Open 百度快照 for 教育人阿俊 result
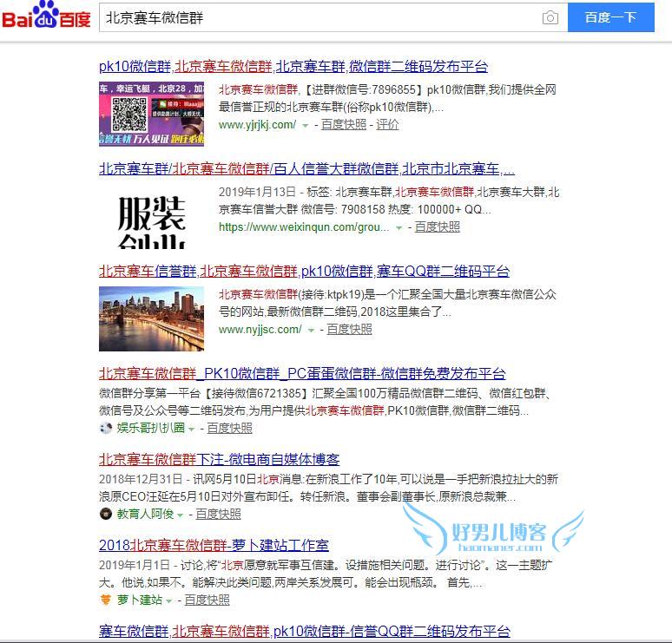 click(x=218, y=514)
